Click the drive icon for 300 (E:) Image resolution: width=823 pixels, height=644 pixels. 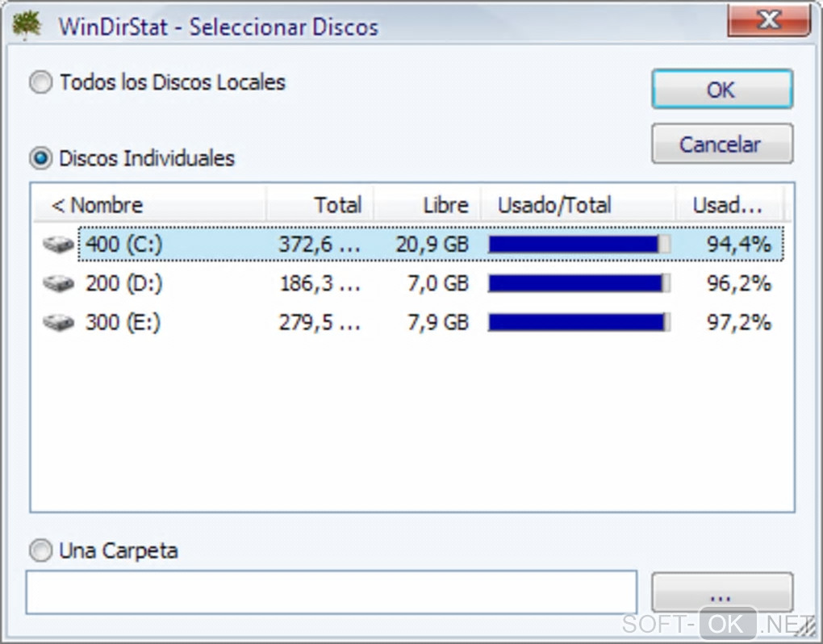click(x=58, y=322)
